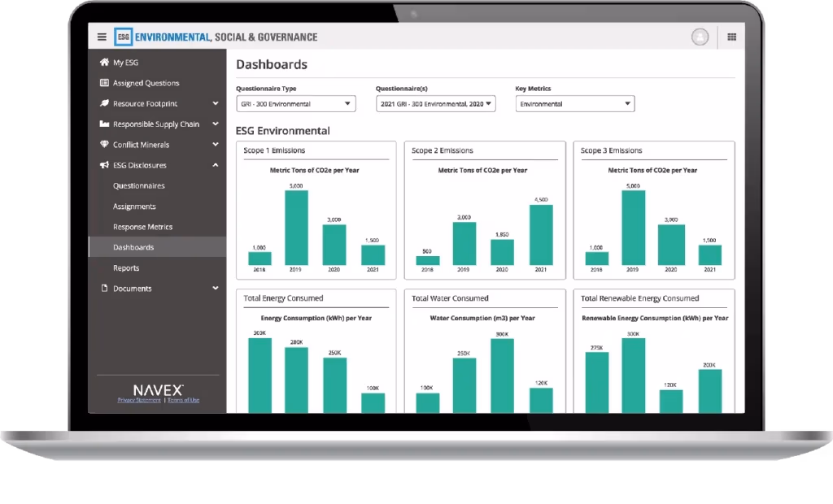
Task: Click the ESG Environmental section heading
Action: 282,131
